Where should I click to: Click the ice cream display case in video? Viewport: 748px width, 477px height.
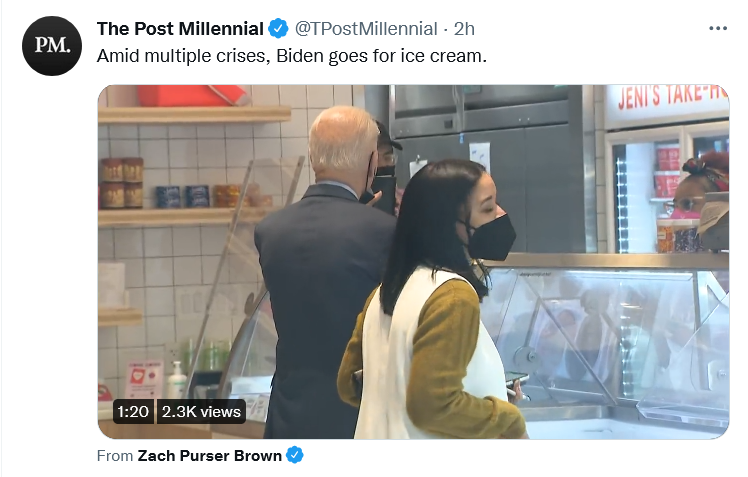606,343
